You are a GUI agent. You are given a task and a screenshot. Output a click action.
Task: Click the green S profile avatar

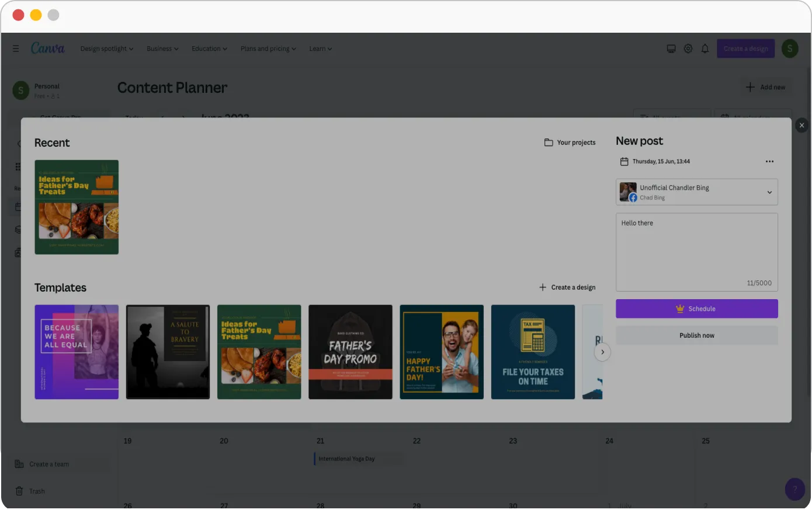(790, 48)
